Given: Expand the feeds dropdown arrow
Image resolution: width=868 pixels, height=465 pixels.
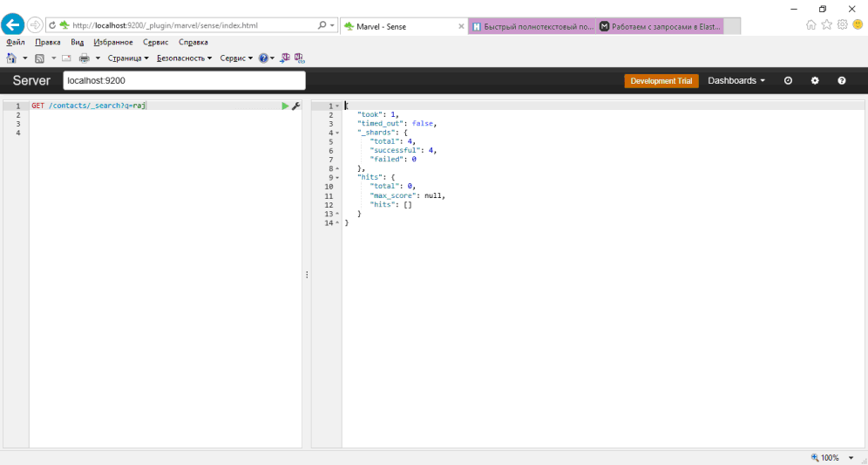Looking at the screenshot, I should coord(54,58).
